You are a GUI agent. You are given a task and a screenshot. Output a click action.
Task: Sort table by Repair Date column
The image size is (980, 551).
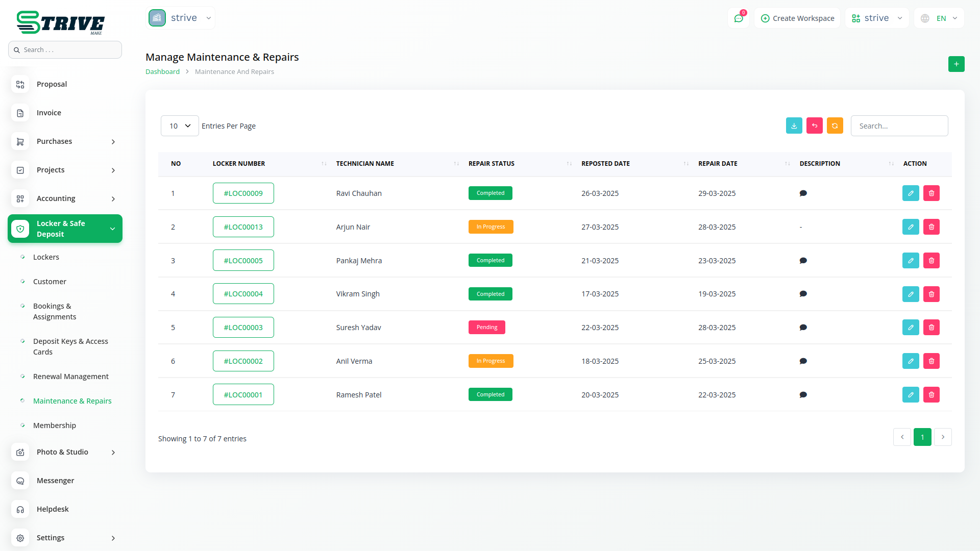point(717,164)
